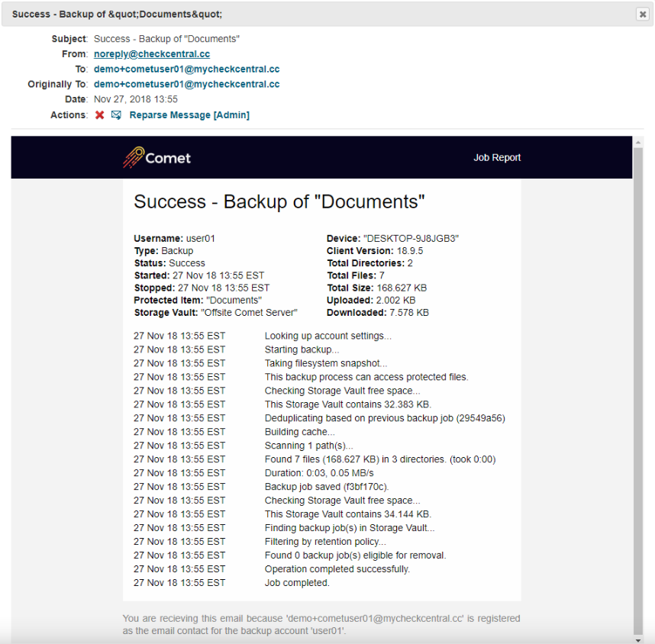The image size is (655, 644).
Task: Open the noreply@checkcentral.cc sender link
Action: point(151,54)
